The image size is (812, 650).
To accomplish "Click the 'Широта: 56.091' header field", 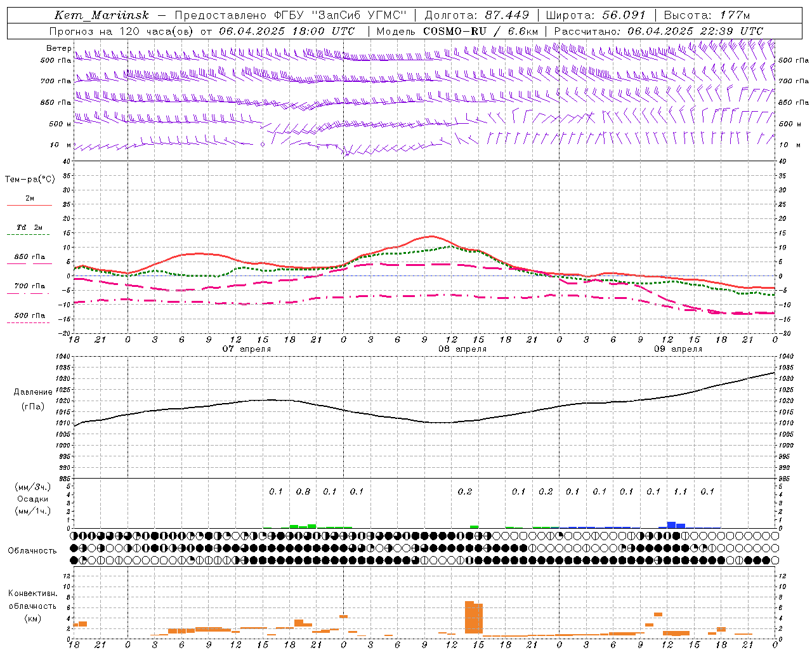I will (x=596, y=15).
